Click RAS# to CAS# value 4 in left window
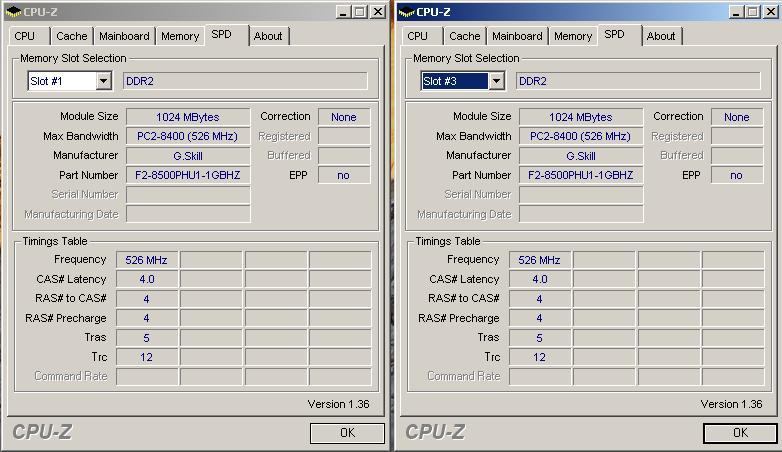The width and height of the screenshot is (782, 452). 147,299
